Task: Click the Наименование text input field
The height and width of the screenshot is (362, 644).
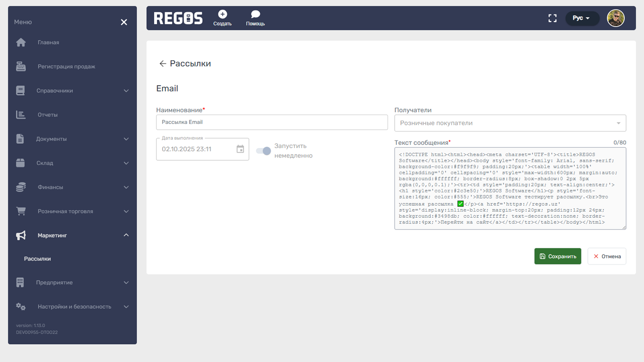Action: pyautogui.click(x=272, y=122)
